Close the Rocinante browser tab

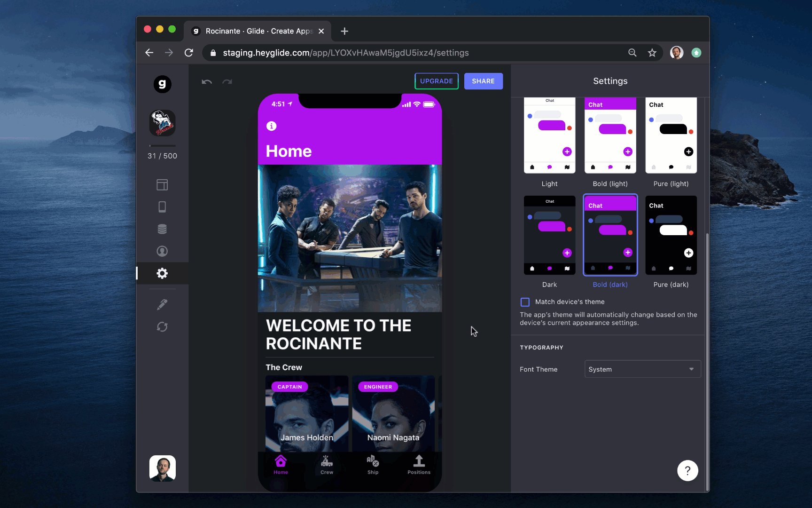(x=321, y=31)
